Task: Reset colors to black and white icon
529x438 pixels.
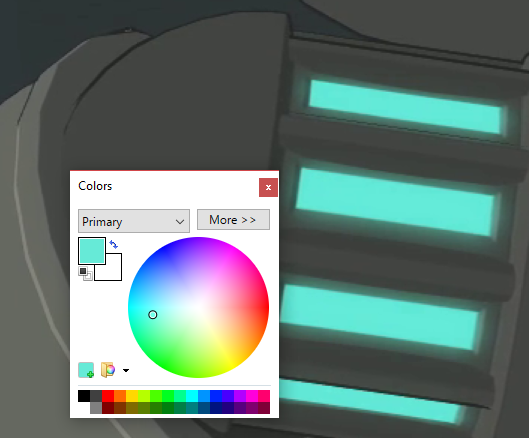Action: [85, 273]
